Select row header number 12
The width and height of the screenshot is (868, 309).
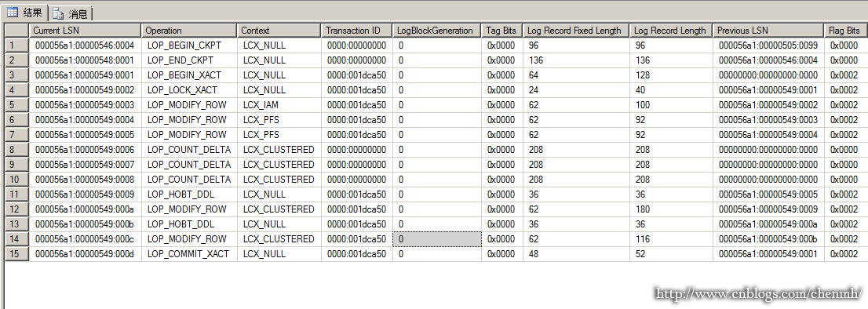[16, 209]
